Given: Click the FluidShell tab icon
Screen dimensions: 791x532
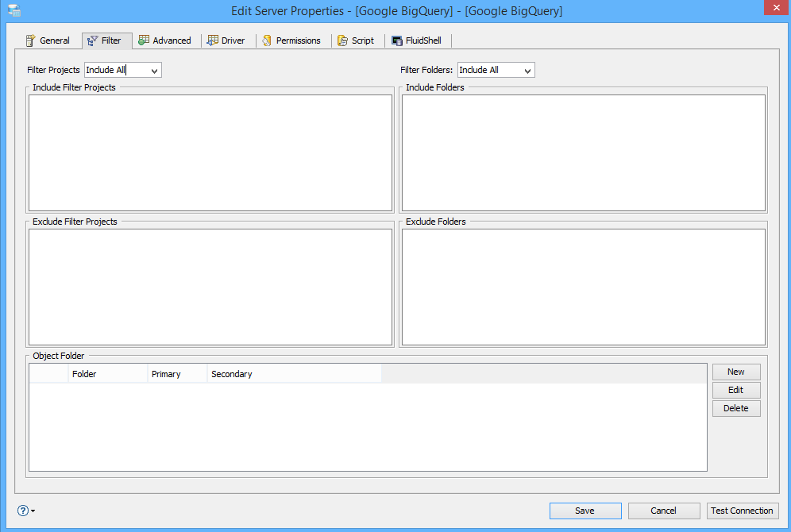Looking at the screenshot, I should coord(397,40).
